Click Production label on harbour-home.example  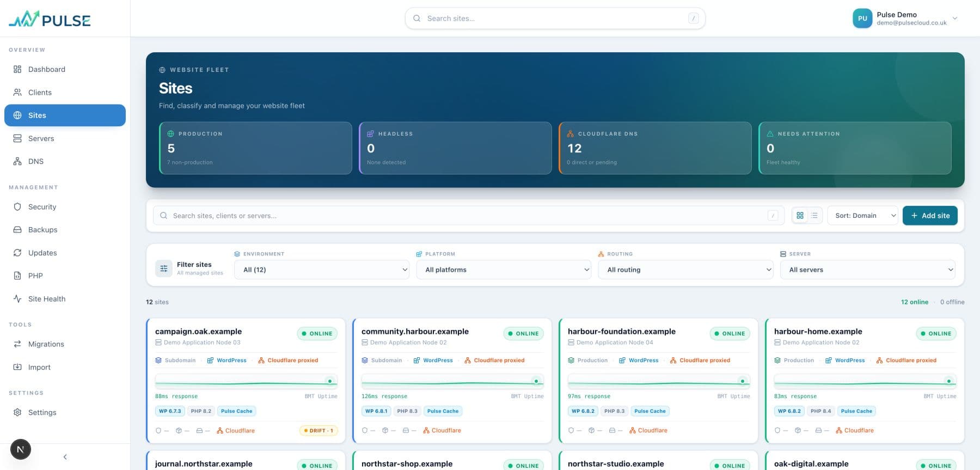coord(794,361)
